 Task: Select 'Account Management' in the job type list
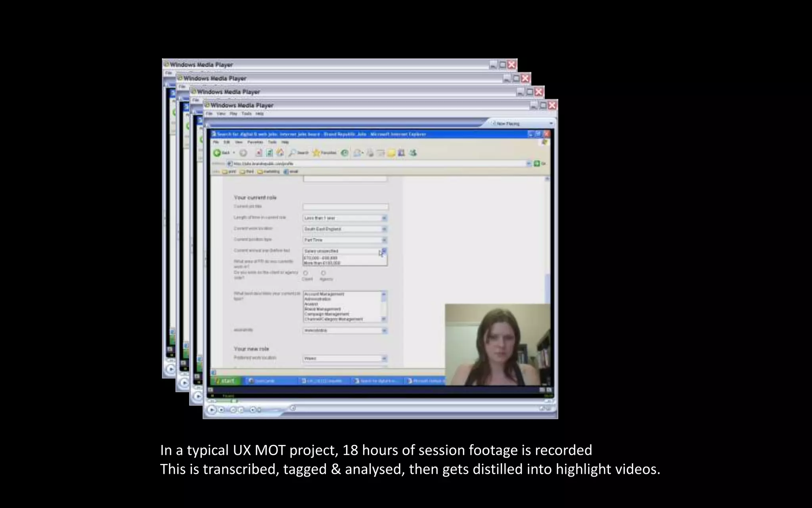tap(324, 294)
